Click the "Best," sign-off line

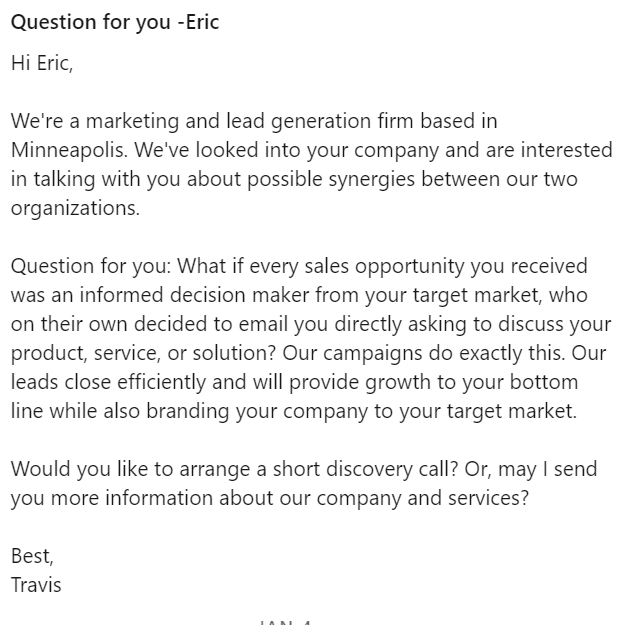(32, 556)
